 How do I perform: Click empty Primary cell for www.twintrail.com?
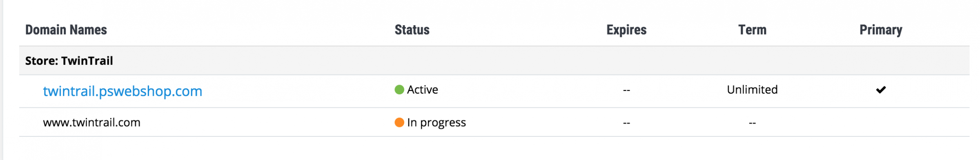881,122
